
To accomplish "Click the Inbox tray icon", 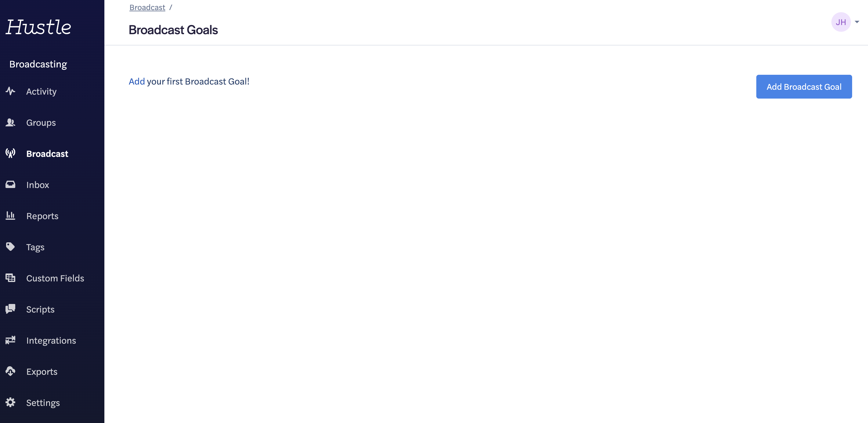I will (x=10, y=184).
